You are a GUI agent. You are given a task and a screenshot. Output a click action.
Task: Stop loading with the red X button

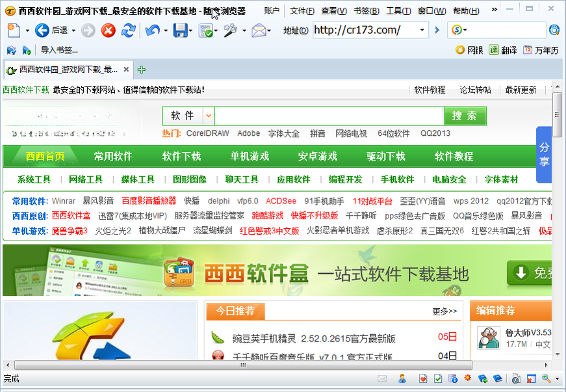tap(108, 31)
